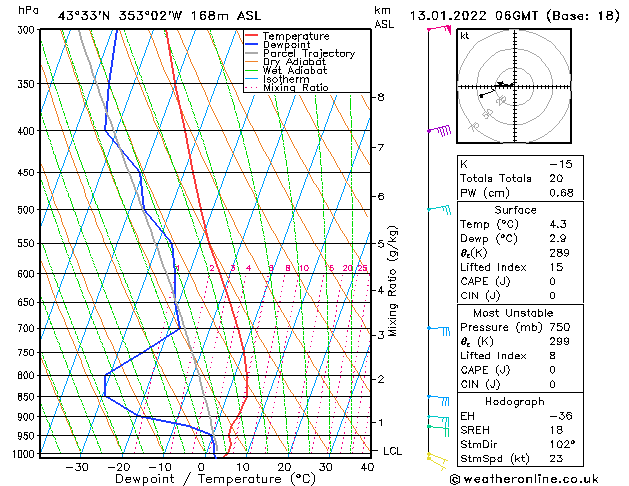Click the SREH value 18
Viewport: 629px width, 486px height.
pyautogui.click(x=556, y=430)
